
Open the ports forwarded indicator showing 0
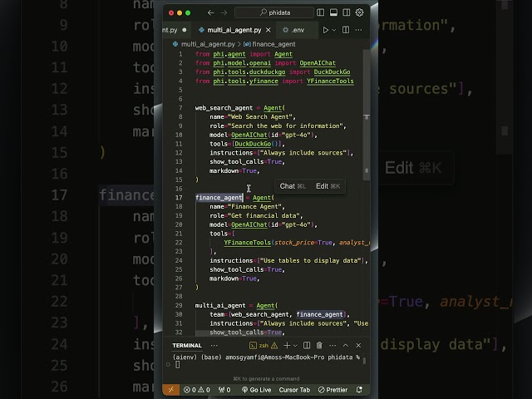[224, 390]
